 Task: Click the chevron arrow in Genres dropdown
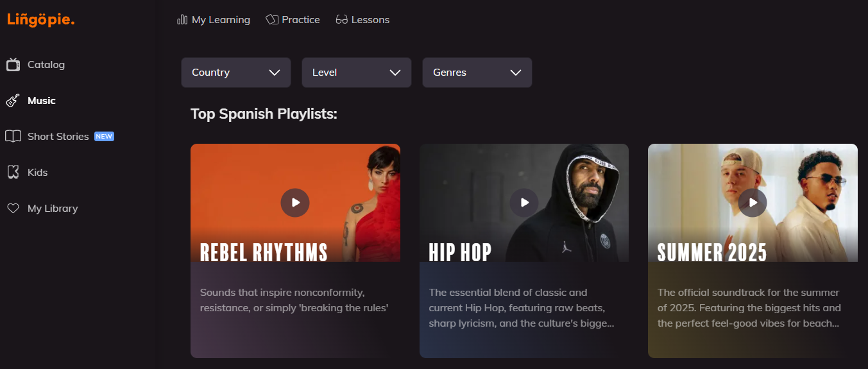516,73
